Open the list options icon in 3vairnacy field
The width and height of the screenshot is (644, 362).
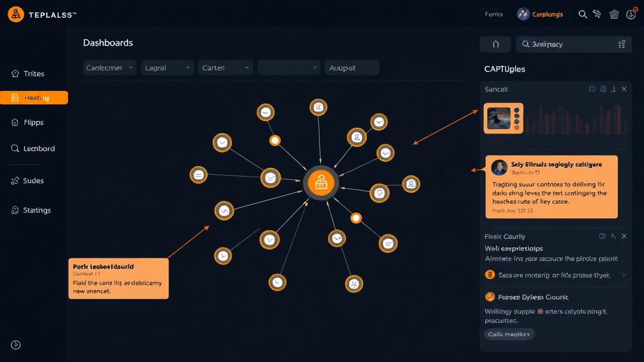point(622,45)
